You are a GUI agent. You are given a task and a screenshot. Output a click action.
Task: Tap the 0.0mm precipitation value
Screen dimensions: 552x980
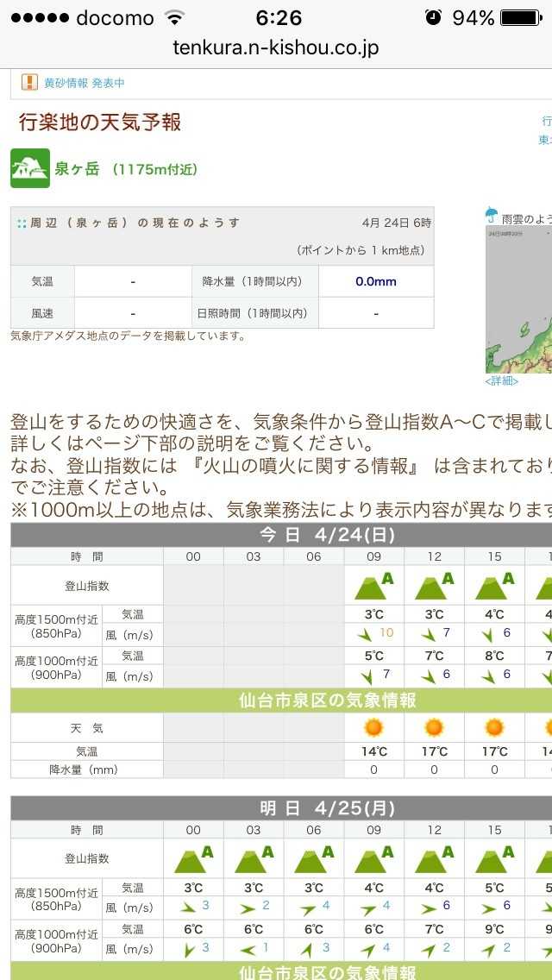tap(376, 281)
